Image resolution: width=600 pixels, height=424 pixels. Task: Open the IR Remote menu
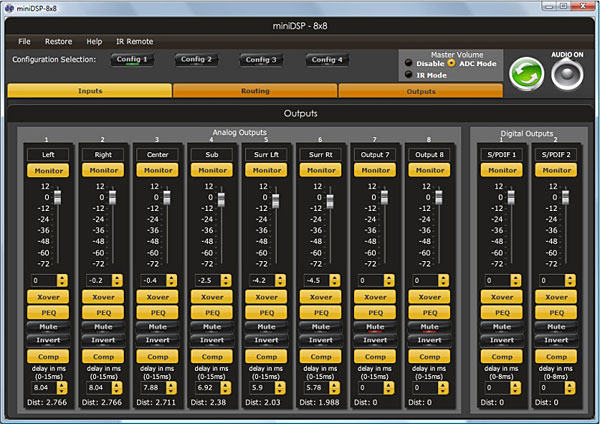point(134,41)
